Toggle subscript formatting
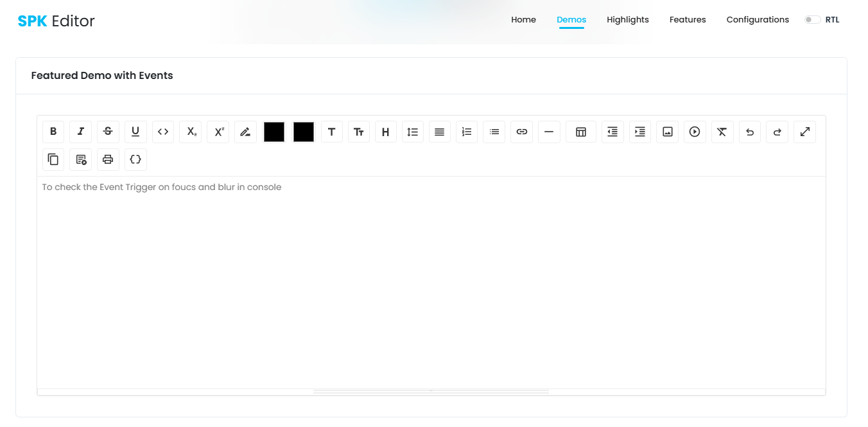Screen dimensions: 868x427 point(190,132)
